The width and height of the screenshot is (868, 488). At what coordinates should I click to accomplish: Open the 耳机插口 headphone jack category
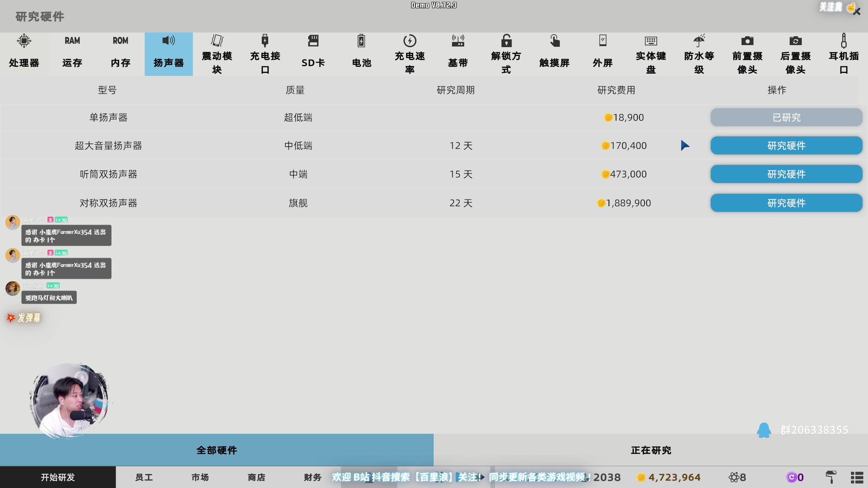pyautogui.click(x=844, y=54)
